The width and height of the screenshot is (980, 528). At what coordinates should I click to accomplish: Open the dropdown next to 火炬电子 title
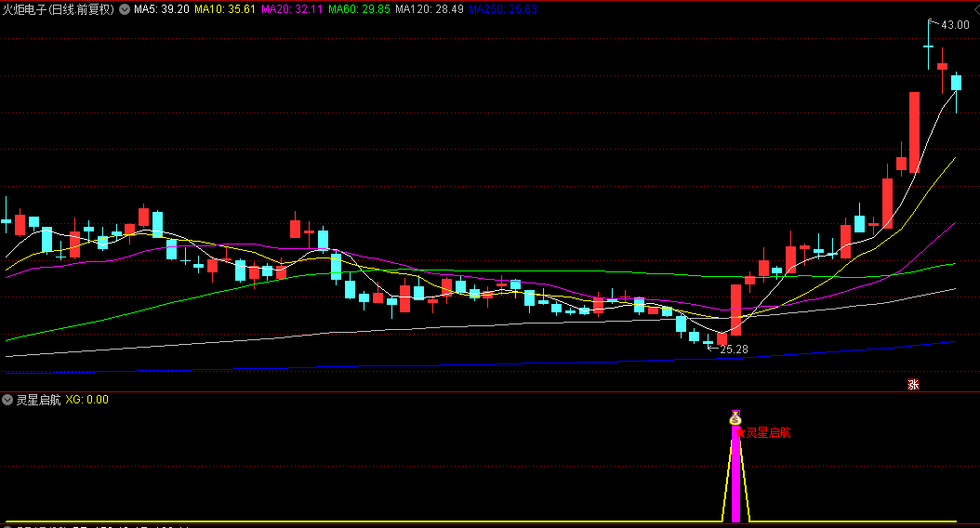[x=125, y=9]
